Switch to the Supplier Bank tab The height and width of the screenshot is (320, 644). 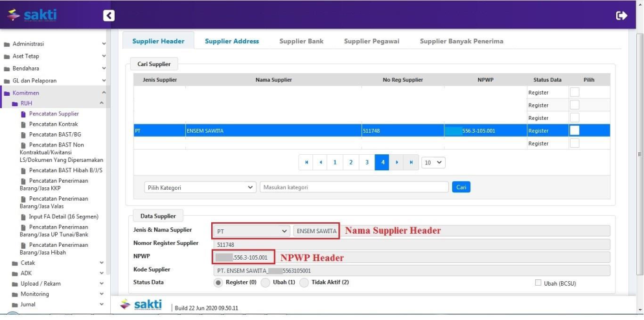click(x=301, y=41)
